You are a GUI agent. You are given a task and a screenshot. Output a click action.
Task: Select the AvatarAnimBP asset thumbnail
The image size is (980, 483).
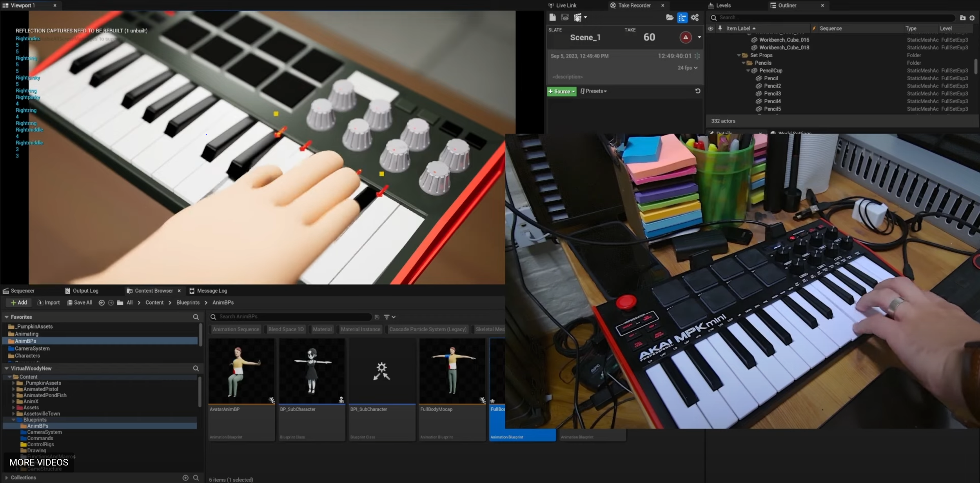pyautogui.click(x=241, y=371)
